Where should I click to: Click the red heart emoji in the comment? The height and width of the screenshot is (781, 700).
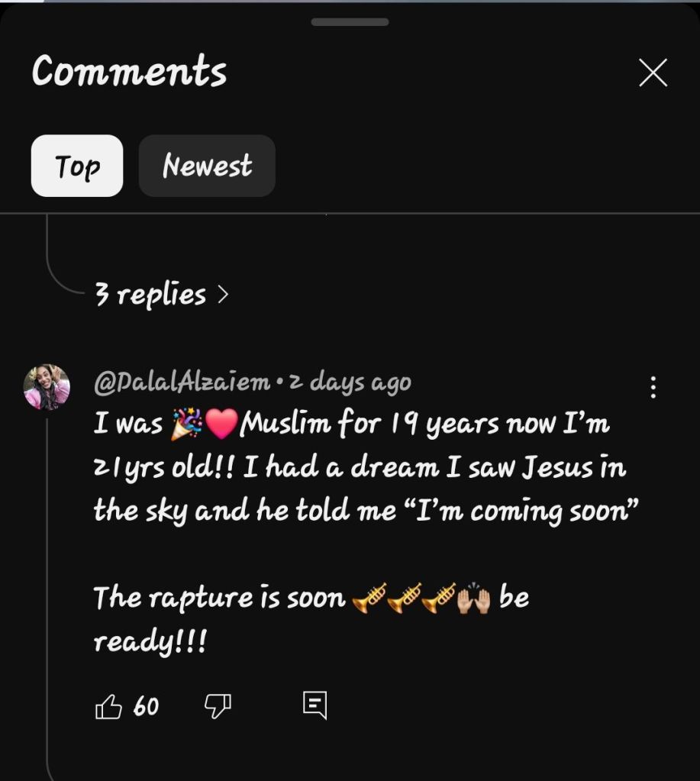pos(221,424)
